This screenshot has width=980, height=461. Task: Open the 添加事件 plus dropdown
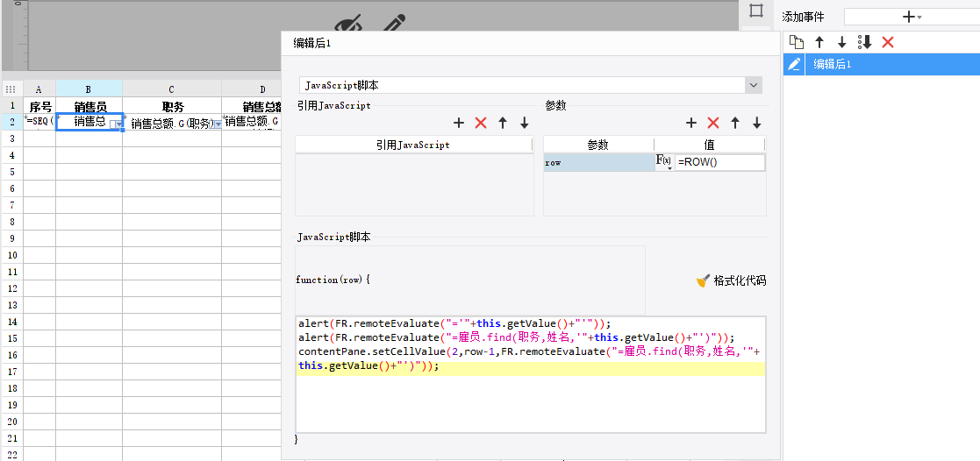point(912,17)
